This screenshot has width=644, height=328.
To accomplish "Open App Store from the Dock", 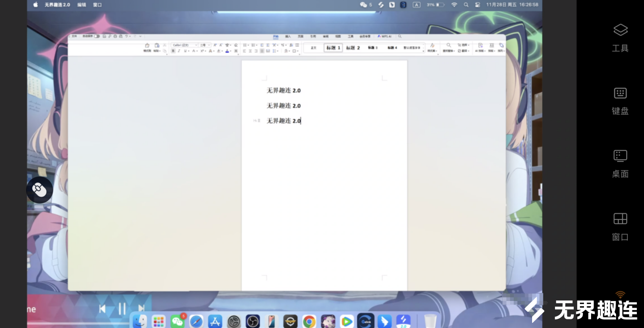I will coord(215,321).
